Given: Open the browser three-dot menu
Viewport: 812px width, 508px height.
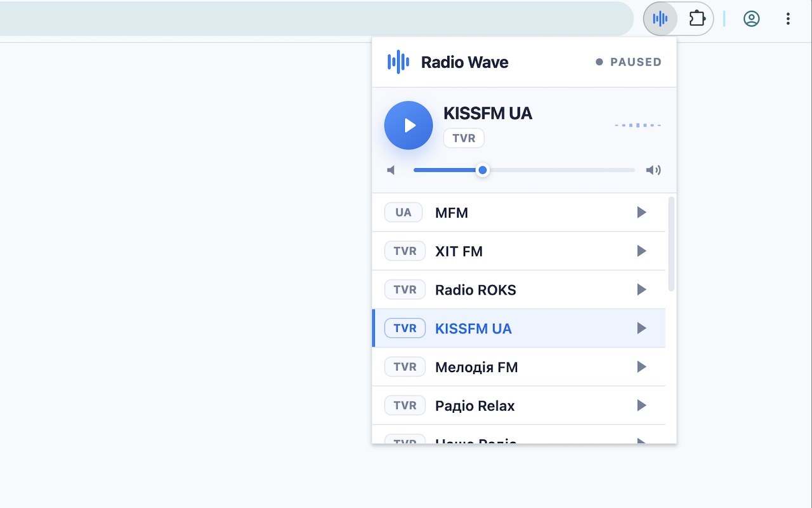Looking at the screenshot, I should pos(788,18).
